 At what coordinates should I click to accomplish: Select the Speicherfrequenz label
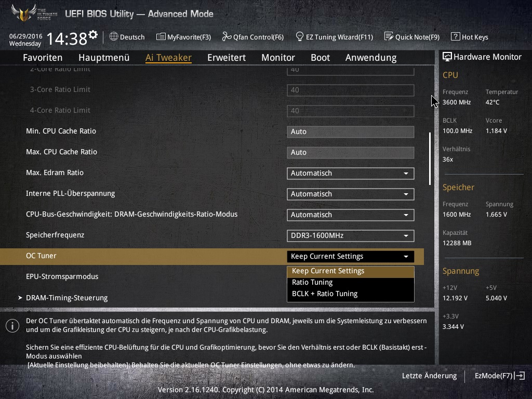tap(55, 235)
